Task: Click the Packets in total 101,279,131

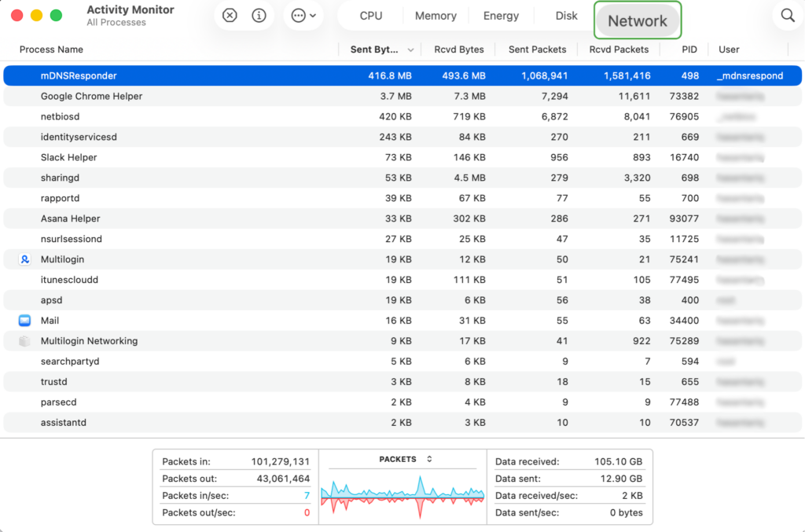Action: pos(281,462)
